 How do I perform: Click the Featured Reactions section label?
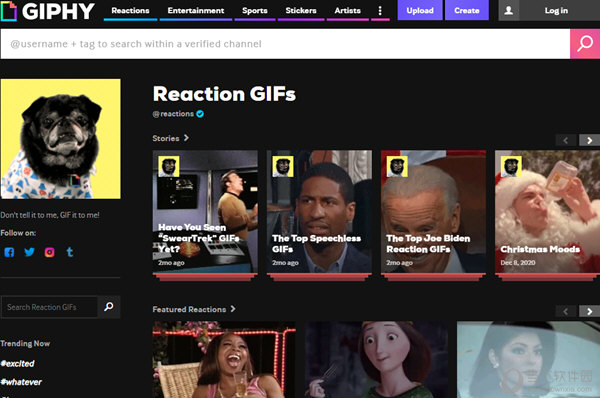click(x=189, y=309)
